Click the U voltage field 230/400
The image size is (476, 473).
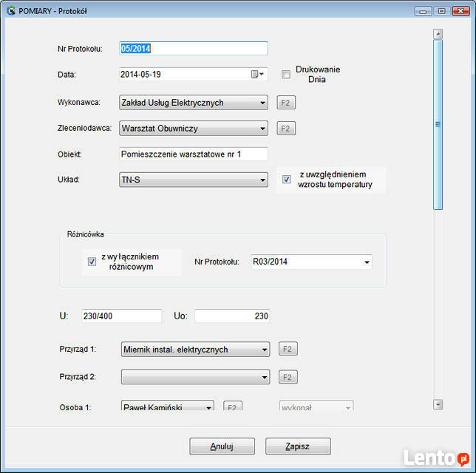(121, 316)
